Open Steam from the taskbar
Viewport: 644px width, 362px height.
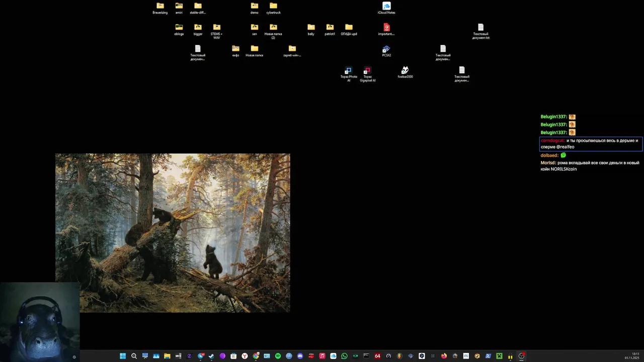(211, 356)
